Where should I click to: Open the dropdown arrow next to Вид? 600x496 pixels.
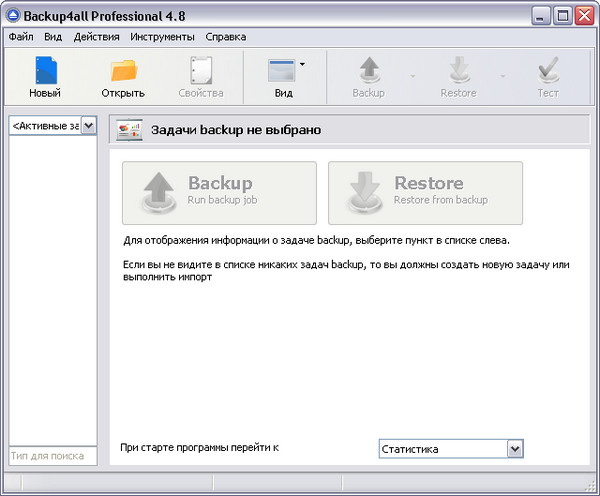[x=302, y=64]
